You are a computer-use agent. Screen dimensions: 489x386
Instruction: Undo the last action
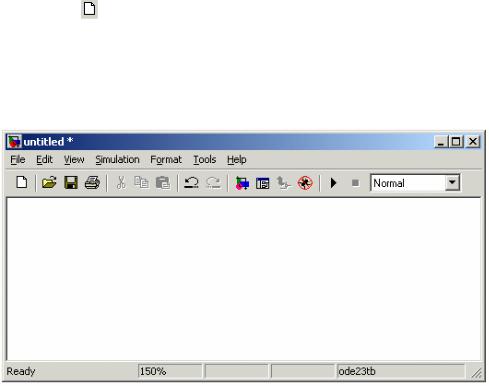pos(191,183)
